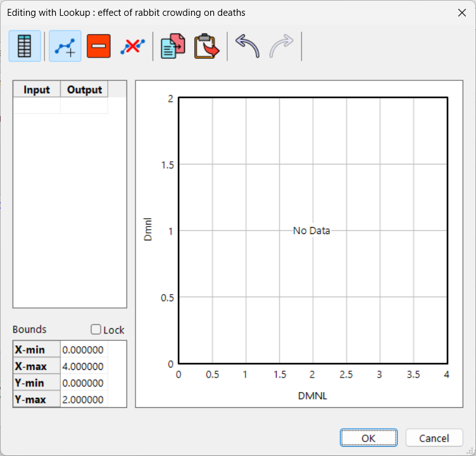Select the empty first Output cell
Screen dimensions: 476x456
(84, 106)
